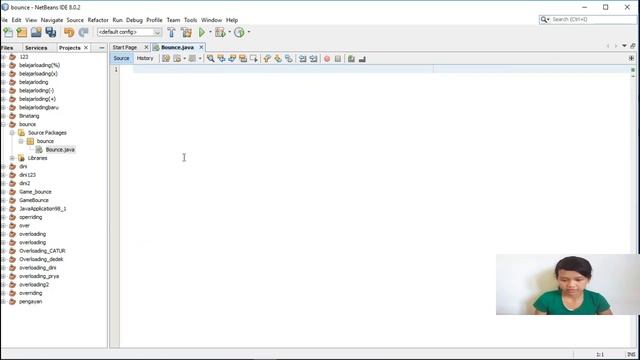The width and height of the screenshot is (640, 360).
Task: Open the Window menu
Action: pos(211,20)
